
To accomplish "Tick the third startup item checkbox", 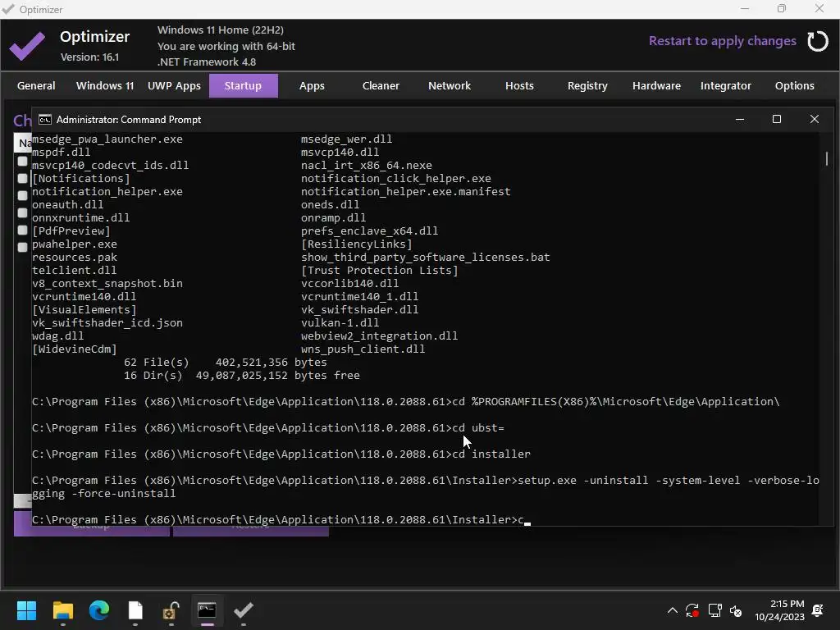I will [x=22, y=195].
